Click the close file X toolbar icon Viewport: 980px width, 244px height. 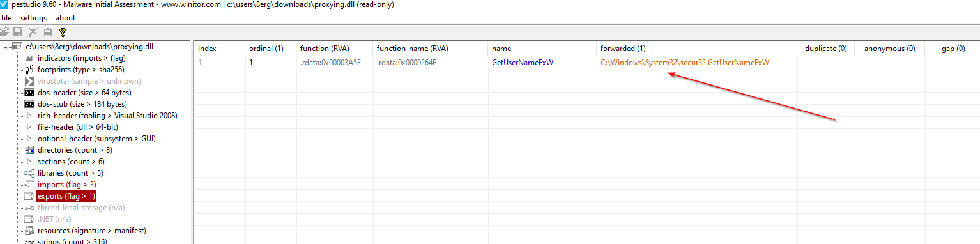pos(33,32)
